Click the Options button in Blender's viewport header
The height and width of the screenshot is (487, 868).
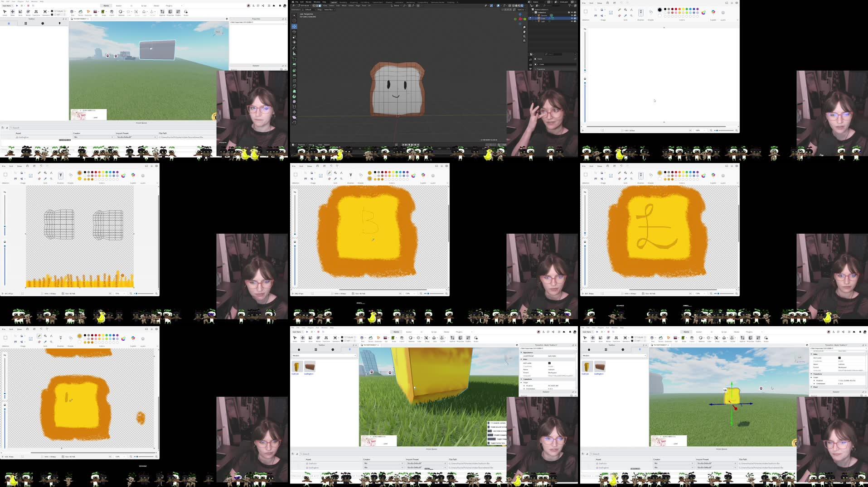[521, 10]
